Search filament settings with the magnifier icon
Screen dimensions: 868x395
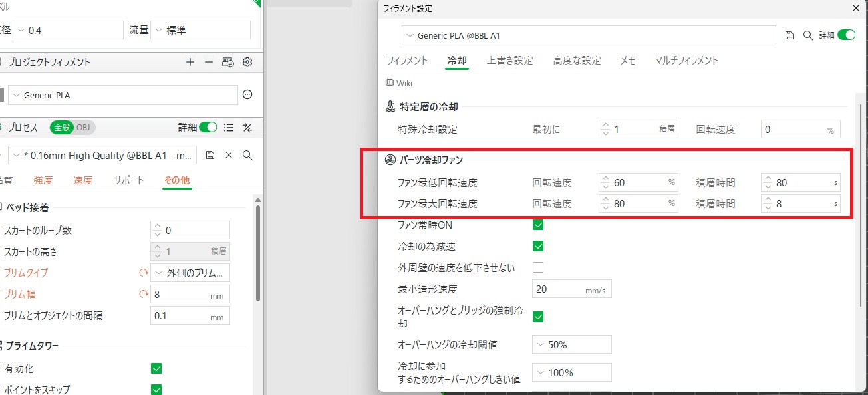808,35
